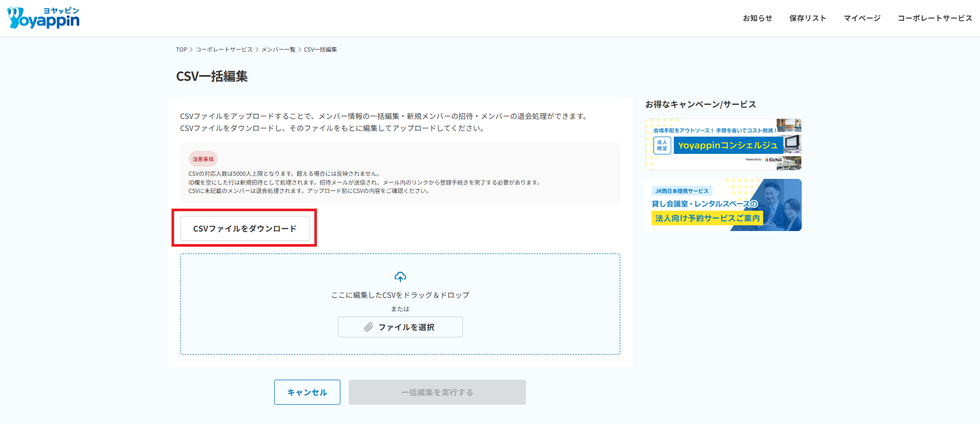Click the cloud upload icon
This screenshot has height=424, width=980.
click(400, 277)
